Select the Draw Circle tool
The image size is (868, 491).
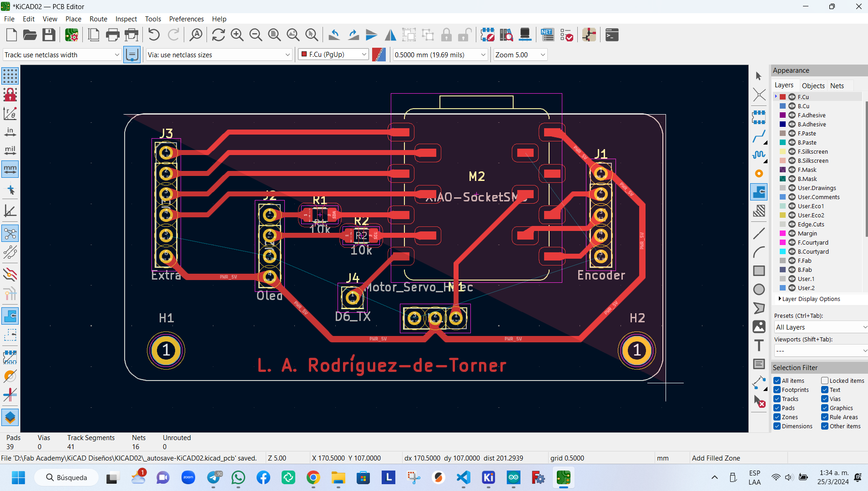[x=759, y=290]
